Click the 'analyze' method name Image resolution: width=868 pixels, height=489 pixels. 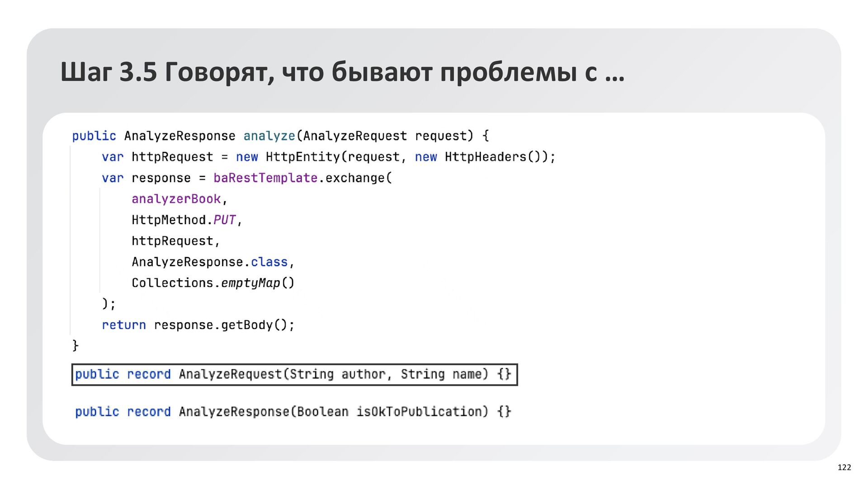click(269, 136)
